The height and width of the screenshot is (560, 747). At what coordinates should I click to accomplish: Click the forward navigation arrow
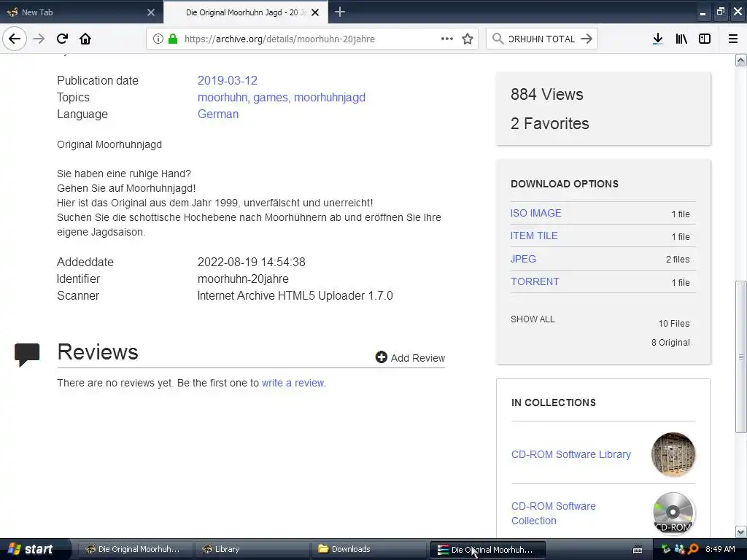pyautogui.click(x=39, y=39)
